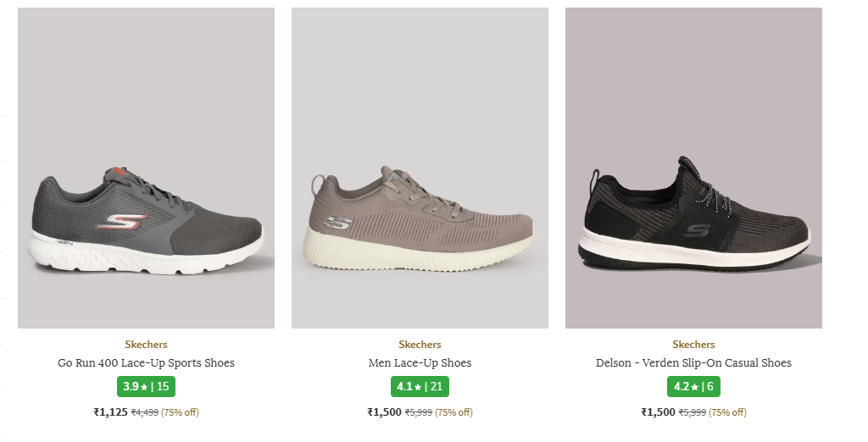Click Skechers brand above Delson - Verden
This screenshot has height=442, width=868.
tap(693, 345)
